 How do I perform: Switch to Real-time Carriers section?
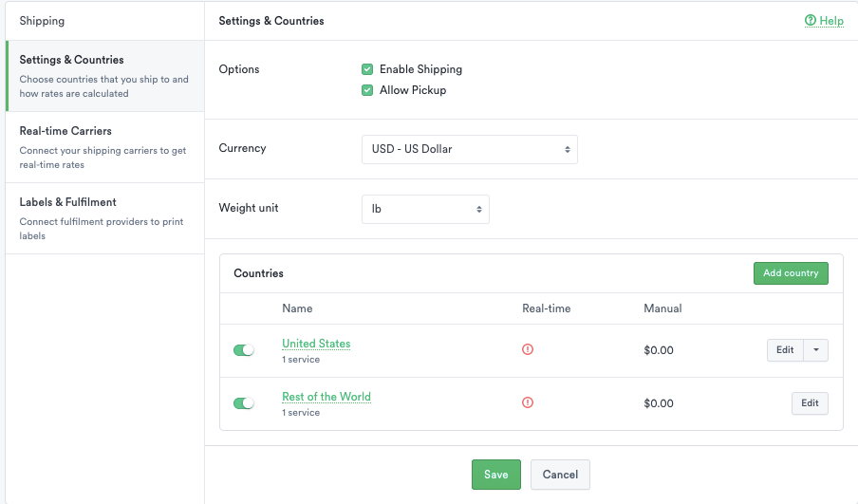click(x=104, y=147)
